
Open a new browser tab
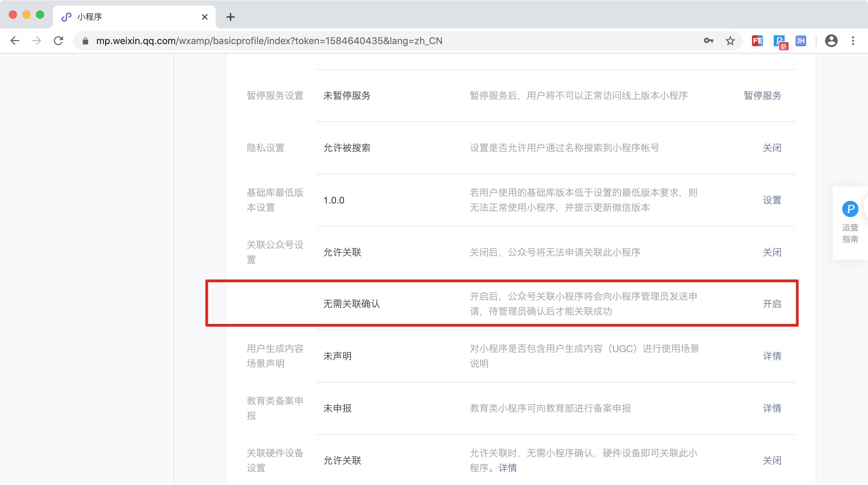(x=231, y=17)
